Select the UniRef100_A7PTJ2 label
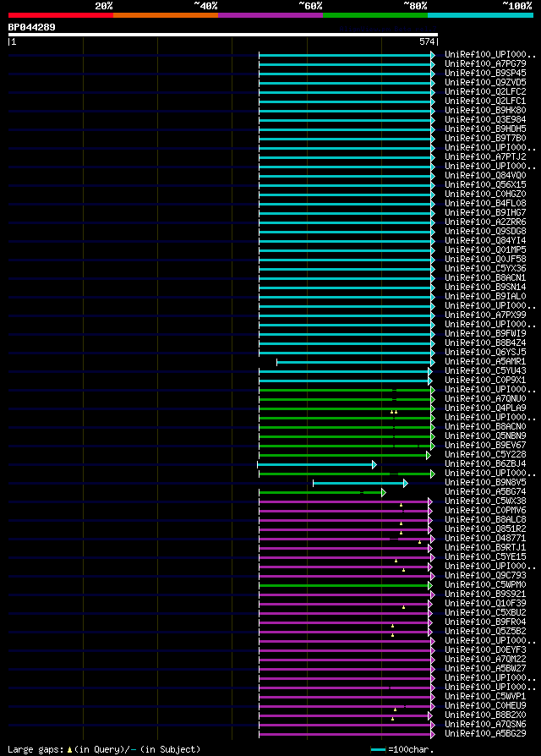This screenshot has width=541, height=756. click(485, 157)
